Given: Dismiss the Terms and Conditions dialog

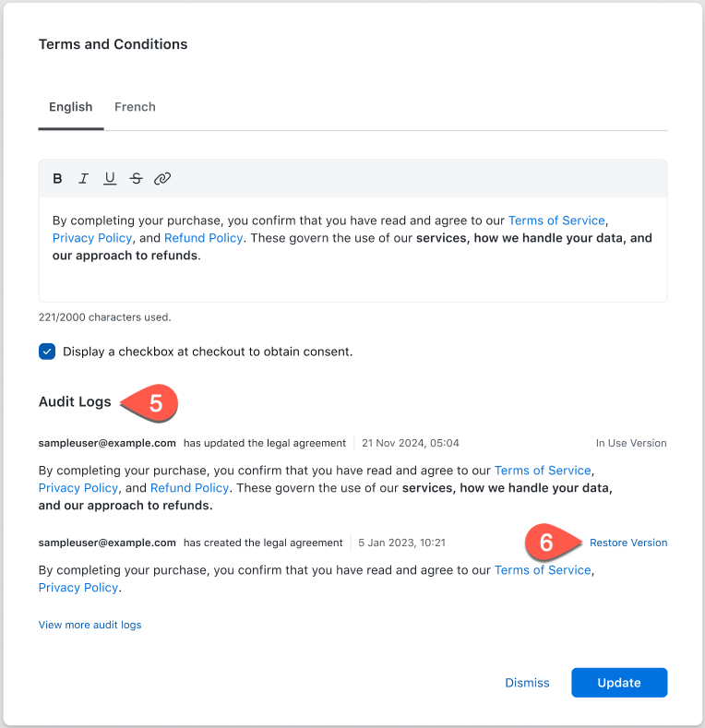Looking at the screenshot, I should pos(527,683).
